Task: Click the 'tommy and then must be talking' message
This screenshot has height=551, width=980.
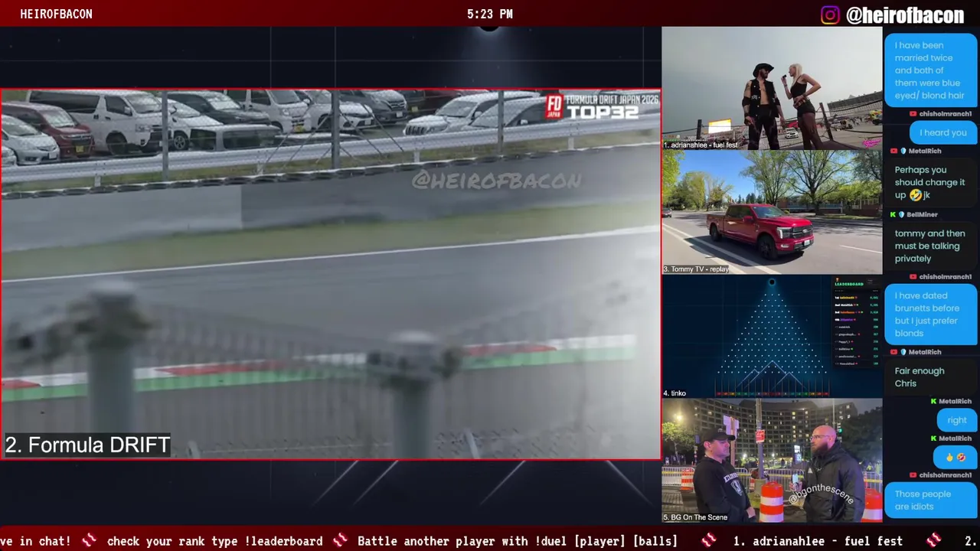Action: pos(929,246)
